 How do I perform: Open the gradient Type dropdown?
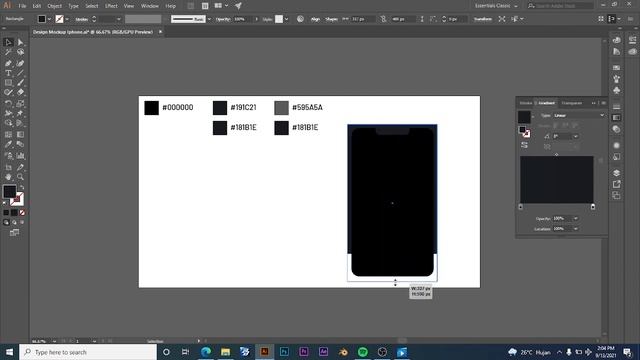[579, 116]
